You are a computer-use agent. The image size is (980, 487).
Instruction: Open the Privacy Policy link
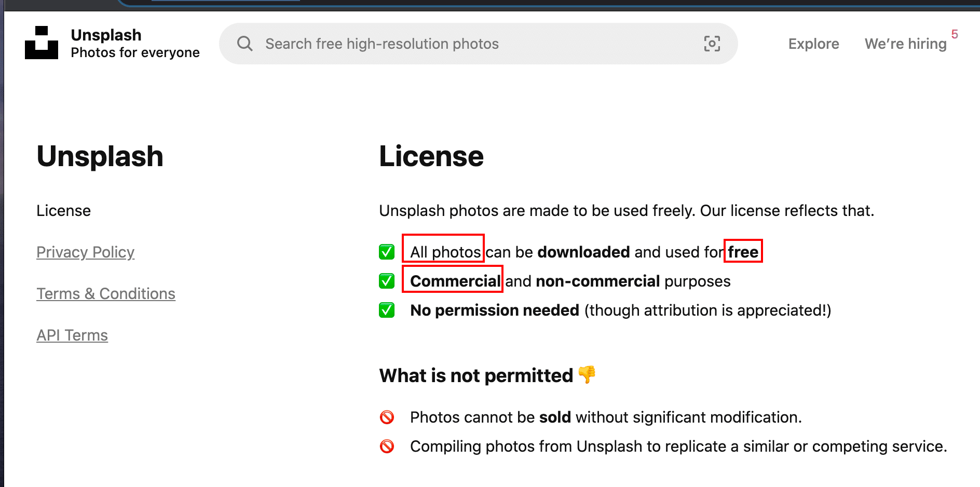pos(86,252)
